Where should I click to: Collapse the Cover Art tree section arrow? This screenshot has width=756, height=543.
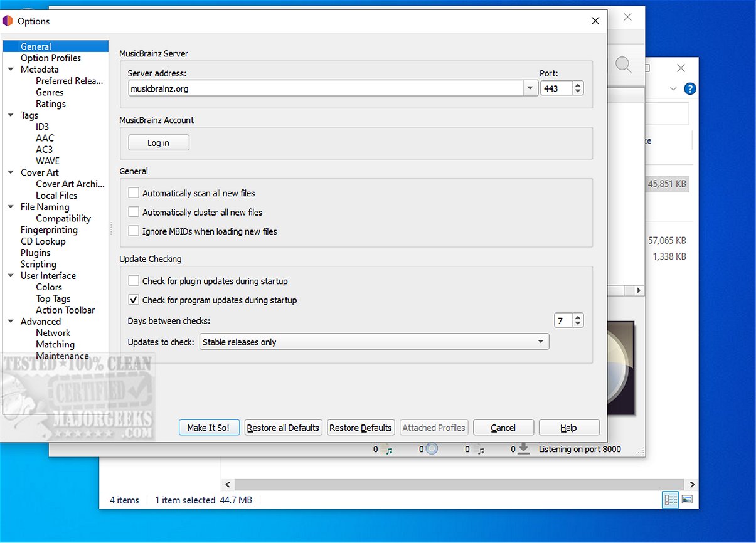pyautogui.click(x=11, y=172)
